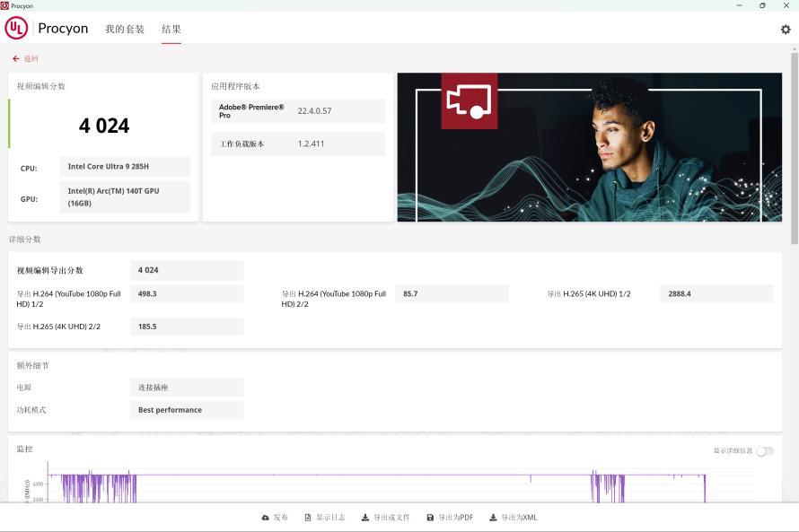Click the 显示日志 show log button
This screenshot has height=532, width=799.
tap(325, 518)
